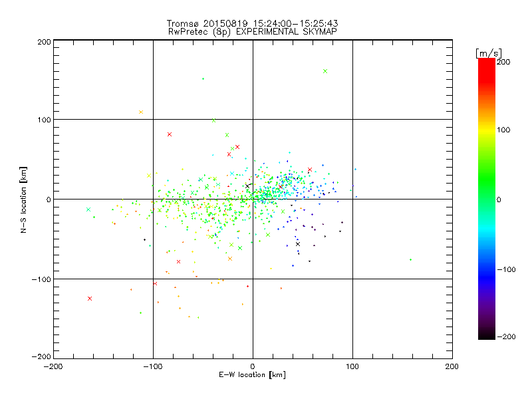532x399 pixels.
Task: Select the blue region of the color bar
Action: pyautogui.click(x=486, y=269)
